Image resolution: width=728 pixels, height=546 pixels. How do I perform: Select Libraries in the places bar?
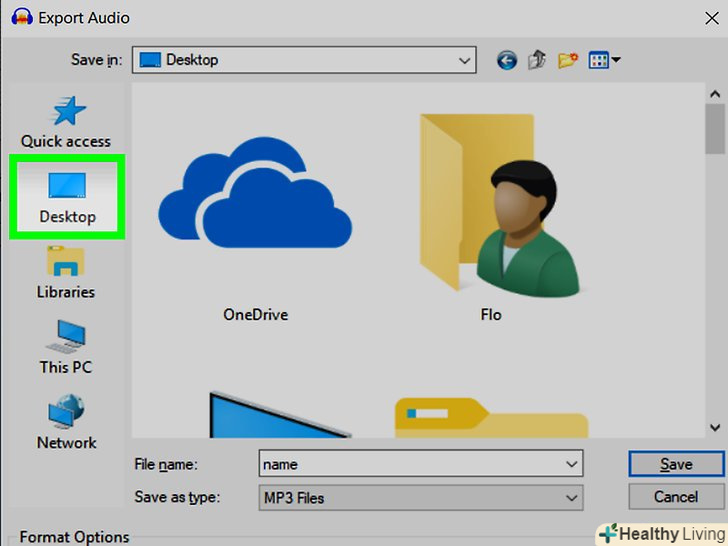(x=65, y=273)
